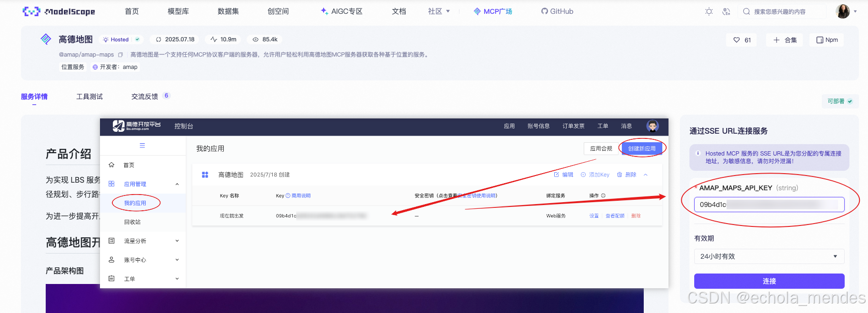
Task: Open the AIGC专区 section
Action: point(341,11)
